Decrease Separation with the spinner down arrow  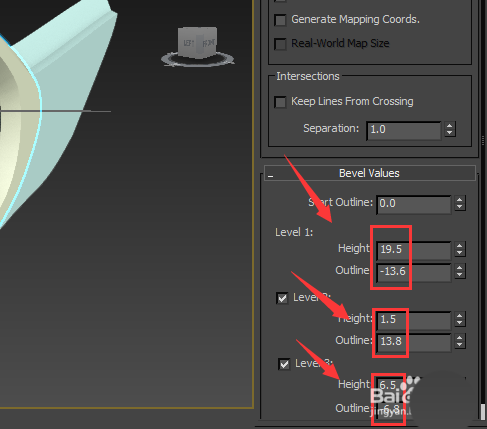[x=450, y=133]
